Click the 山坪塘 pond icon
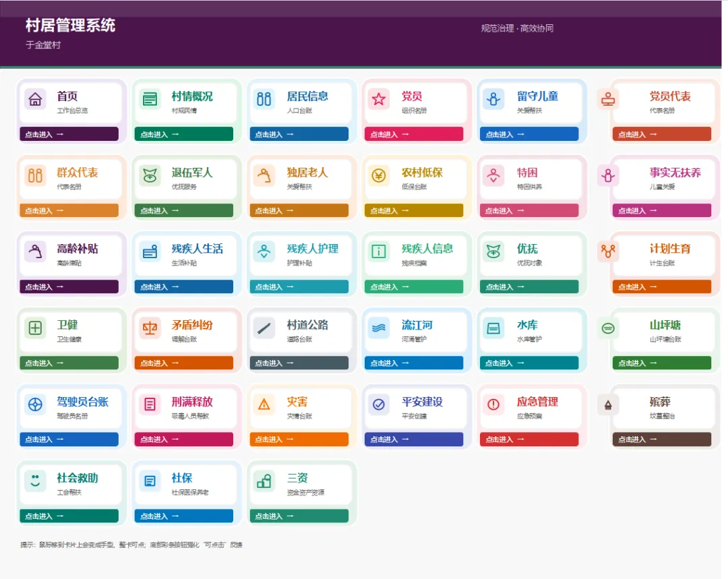 tap(608, 328)
